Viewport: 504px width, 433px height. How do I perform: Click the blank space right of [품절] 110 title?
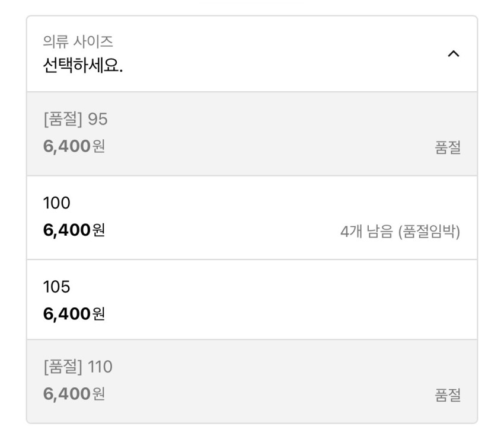(x=285, y=367)
